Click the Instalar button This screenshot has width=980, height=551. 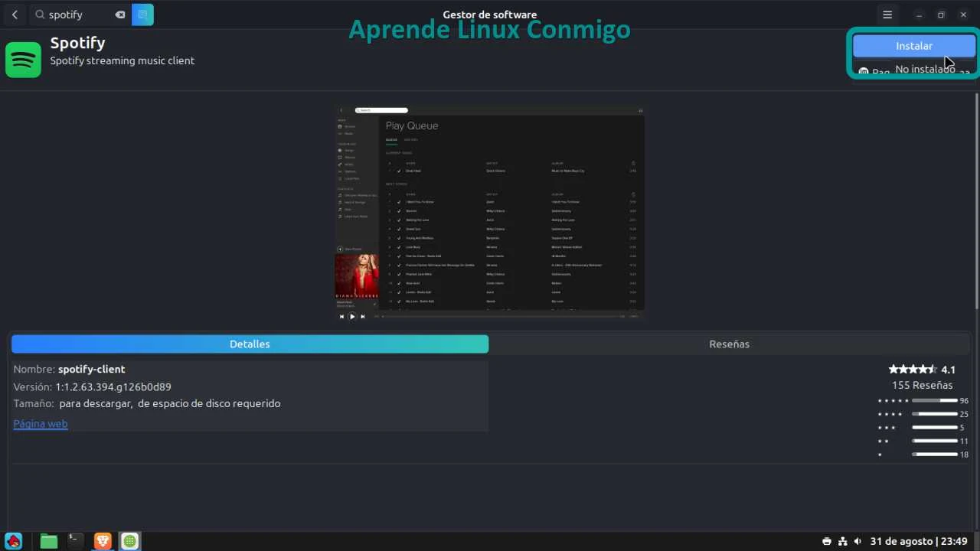pos(914,46)
